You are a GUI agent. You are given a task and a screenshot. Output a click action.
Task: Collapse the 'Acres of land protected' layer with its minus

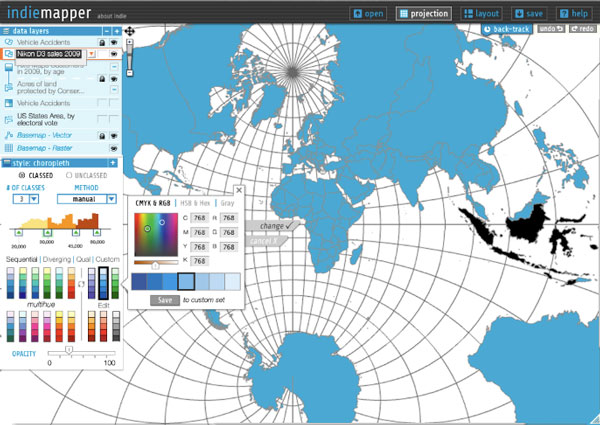pos(114,90)
